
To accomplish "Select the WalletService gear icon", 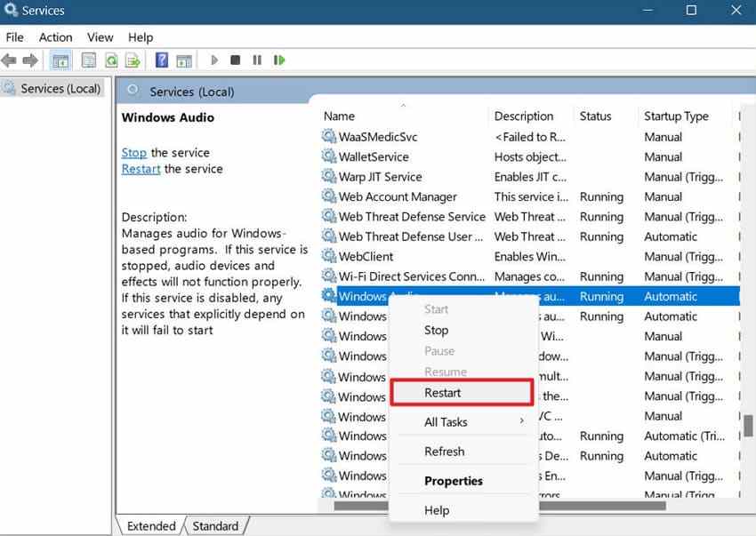I will pyautogui.click(x=329, y=156).
